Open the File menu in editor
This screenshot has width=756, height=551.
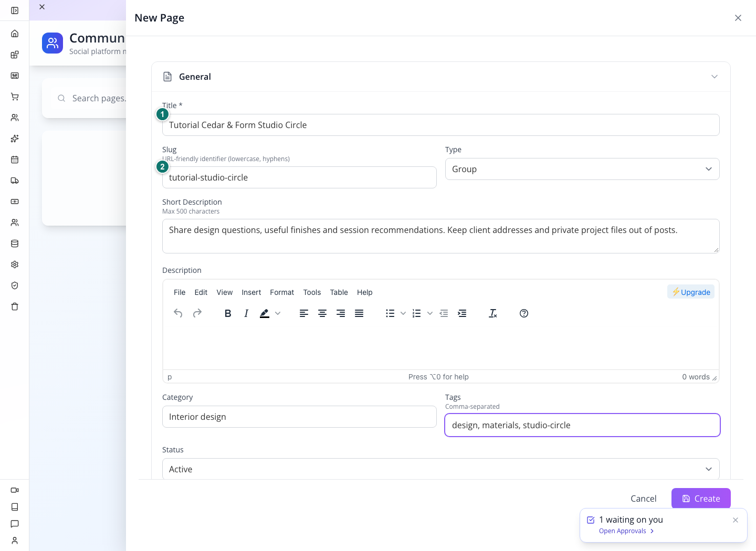coord(180,292)
